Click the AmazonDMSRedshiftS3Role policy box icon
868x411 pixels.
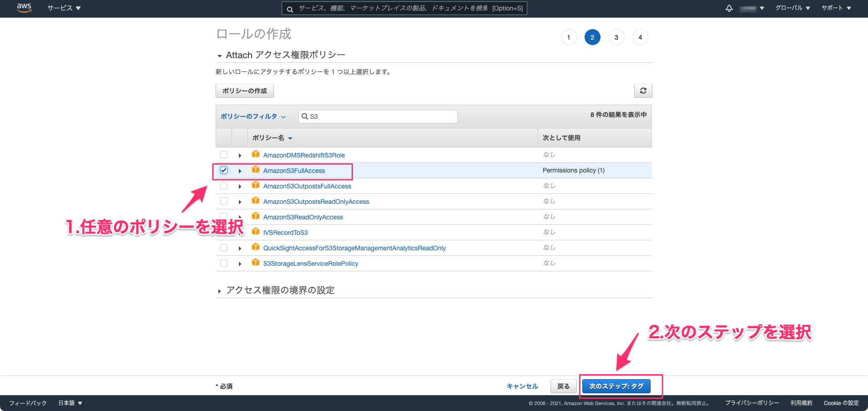256,154
